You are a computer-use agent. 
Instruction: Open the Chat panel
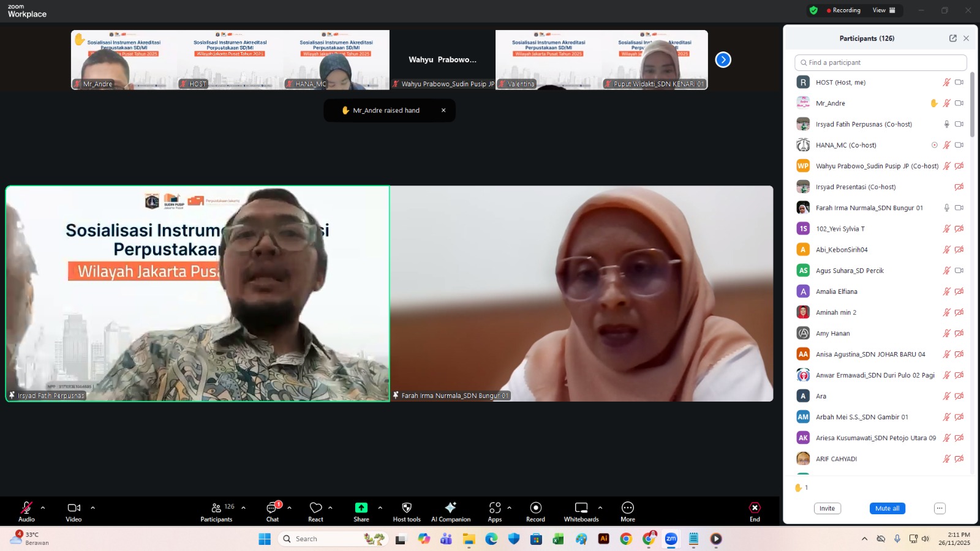272,508
